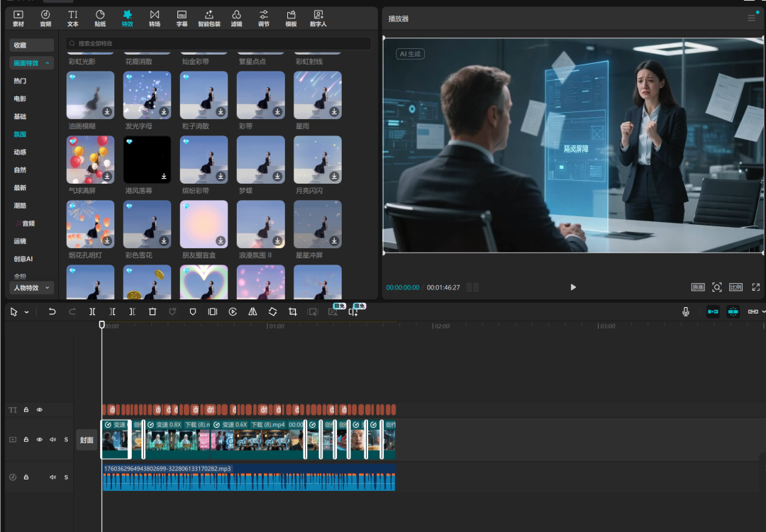
Task: Click the mirror flip icon
Action: click(252, 312)
